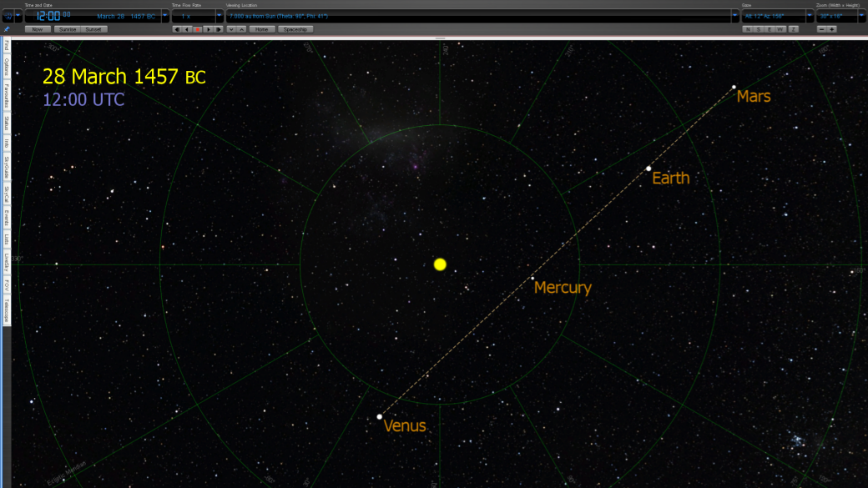Open the SkyGuide side tab

pyautogui.click(x=7, y=167)
